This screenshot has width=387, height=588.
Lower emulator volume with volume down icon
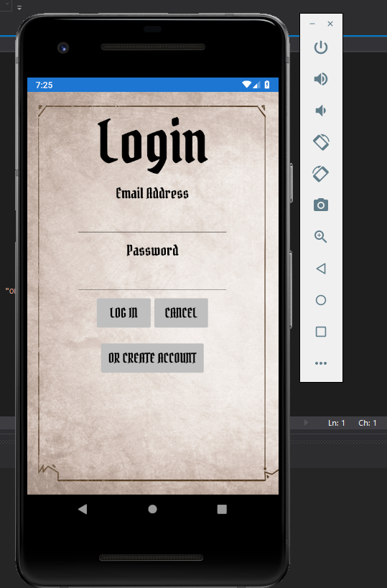point(321,111)
